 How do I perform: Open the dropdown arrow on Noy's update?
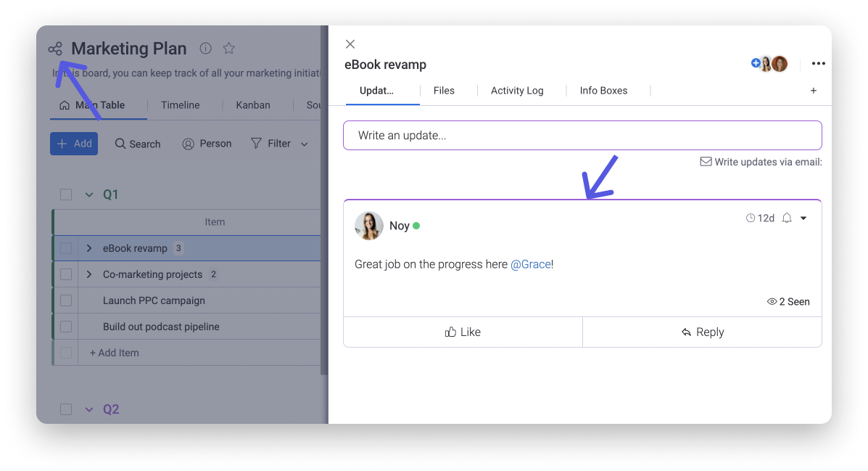coord(803,218)
